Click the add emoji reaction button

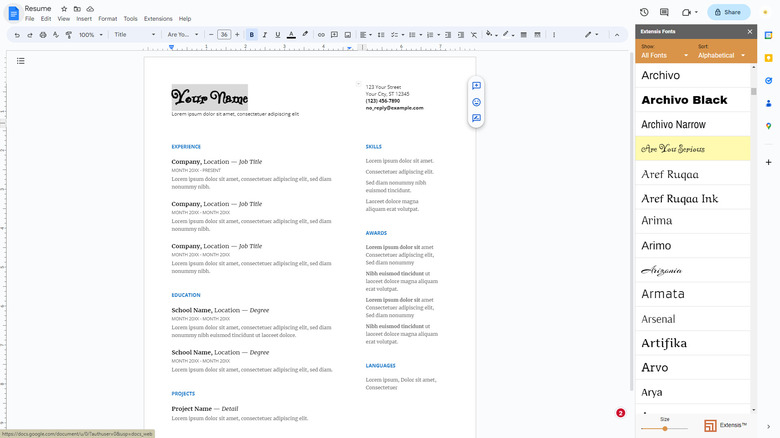477,102
